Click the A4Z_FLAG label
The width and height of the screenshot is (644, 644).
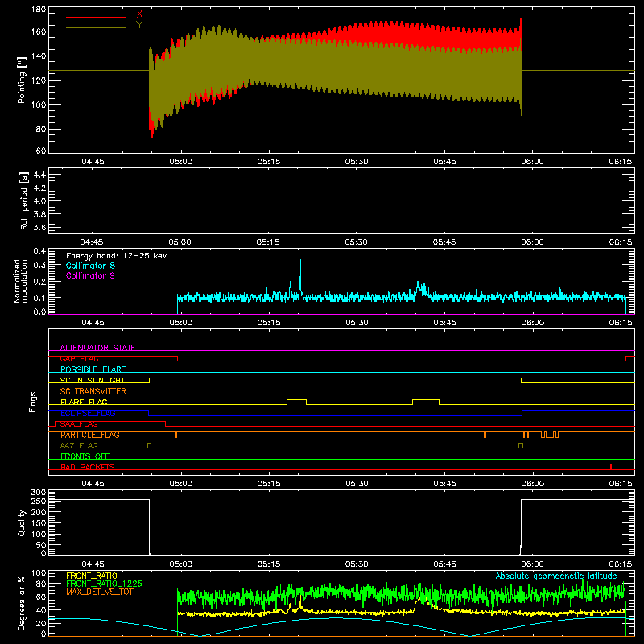pos(79,445)
